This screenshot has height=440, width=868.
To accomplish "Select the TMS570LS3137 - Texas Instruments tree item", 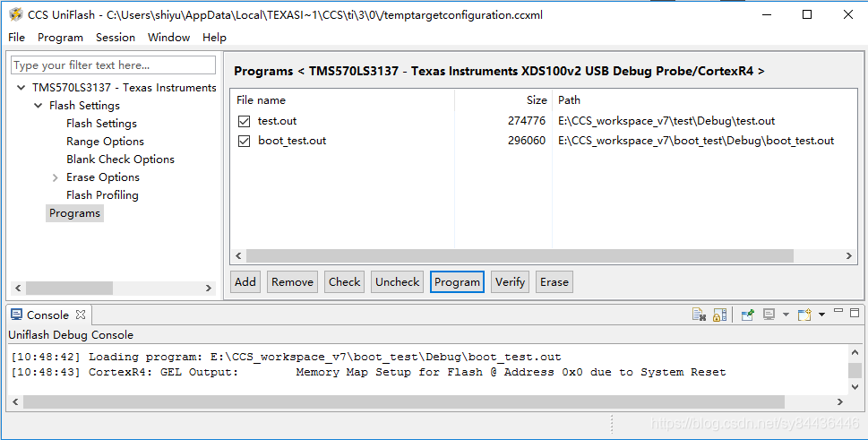I will coord(124,88).
